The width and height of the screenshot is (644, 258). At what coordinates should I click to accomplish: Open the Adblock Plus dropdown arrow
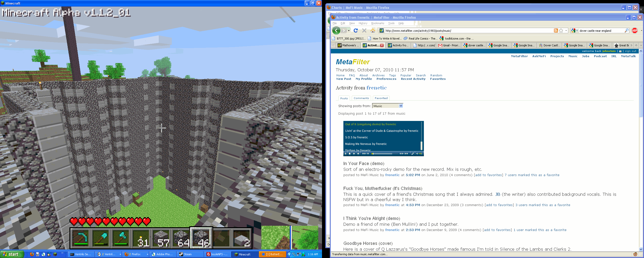point(641,30)
